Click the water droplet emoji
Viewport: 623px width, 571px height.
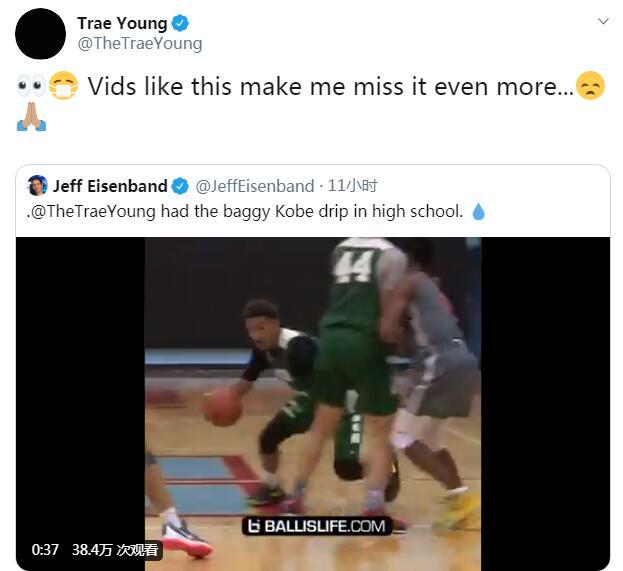(x=478, y=211)
